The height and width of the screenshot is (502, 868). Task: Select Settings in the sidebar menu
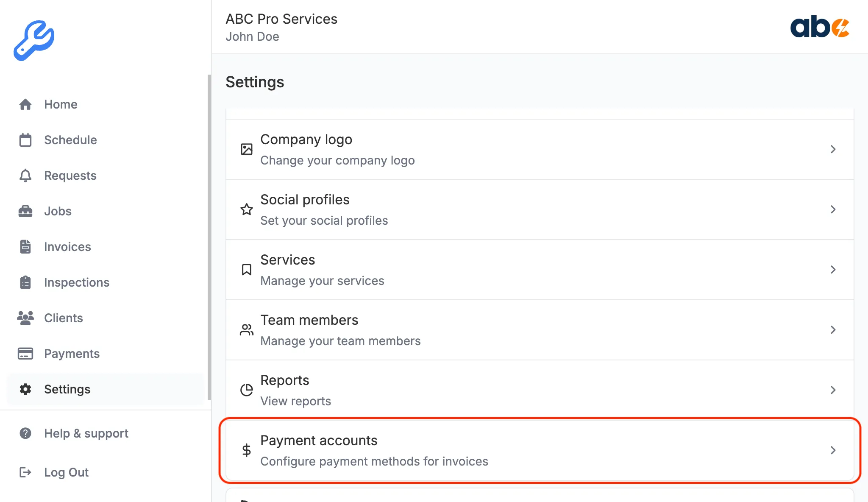coord(67,389)
